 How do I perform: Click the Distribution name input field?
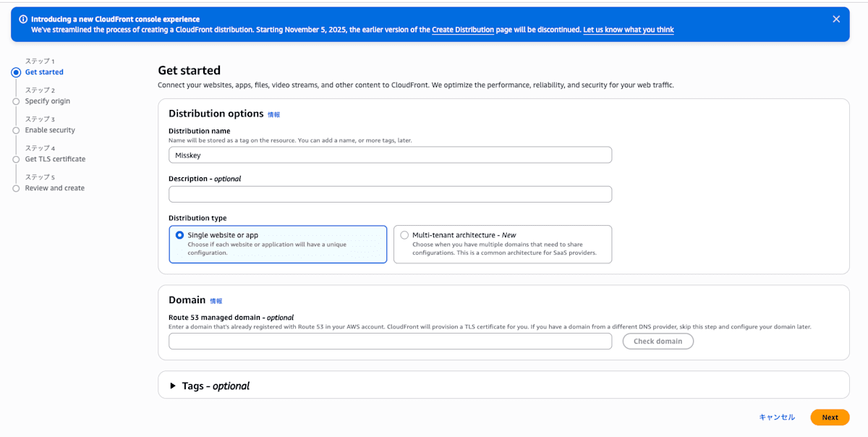(x=389, y=154)
